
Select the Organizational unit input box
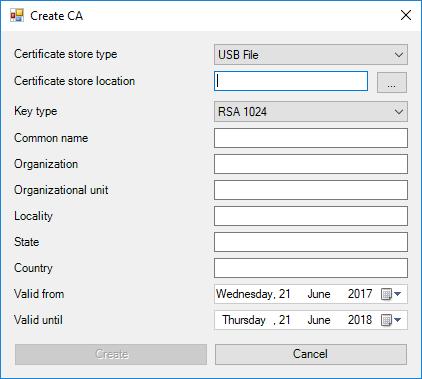(311, 190)
